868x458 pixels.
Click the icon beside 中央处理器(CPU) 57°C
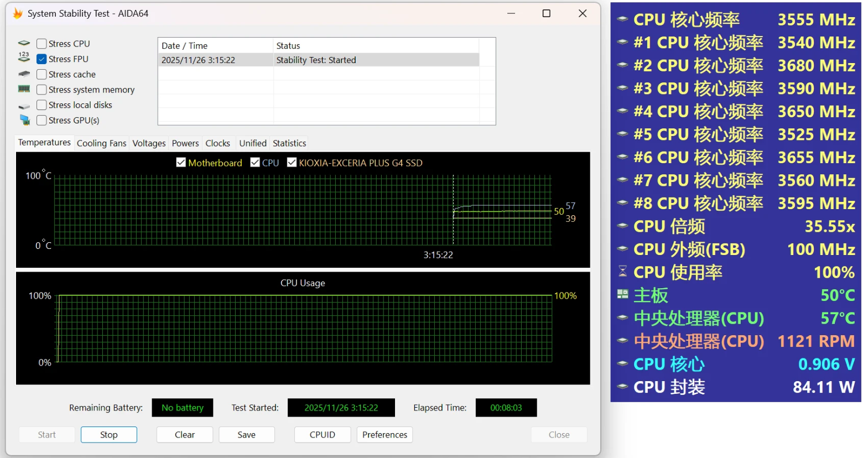[622, 318]
